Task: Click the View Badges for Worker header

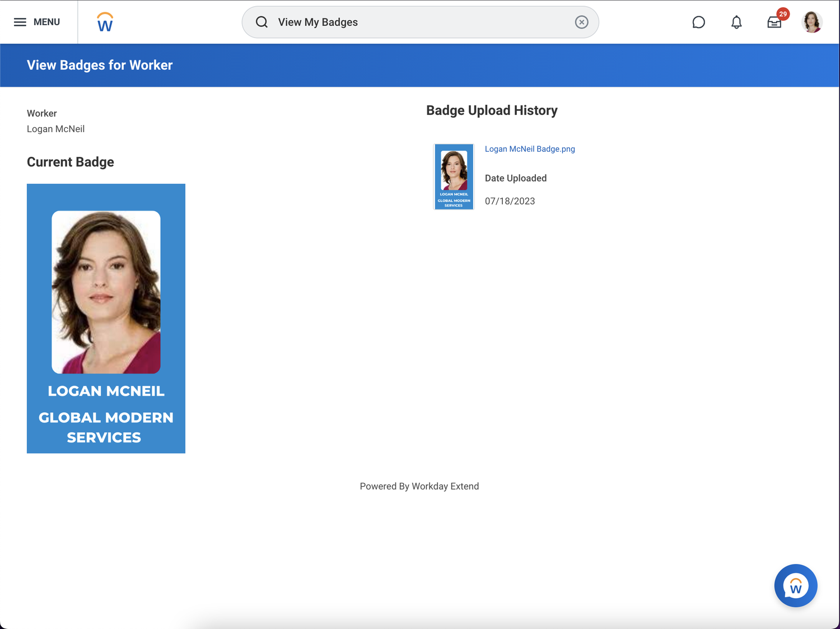Action: pos(100,65)
